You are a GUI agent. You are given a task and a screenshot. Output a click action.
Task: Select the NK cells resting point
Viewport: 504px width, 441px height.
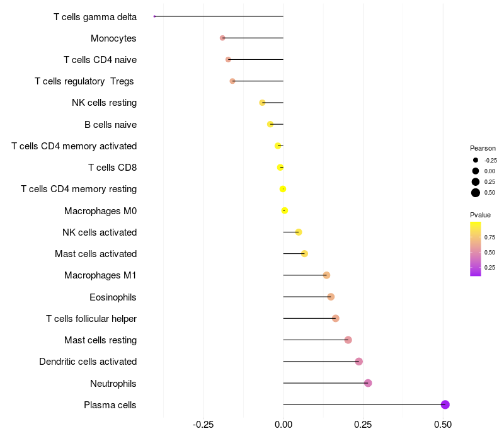point(262,103)
